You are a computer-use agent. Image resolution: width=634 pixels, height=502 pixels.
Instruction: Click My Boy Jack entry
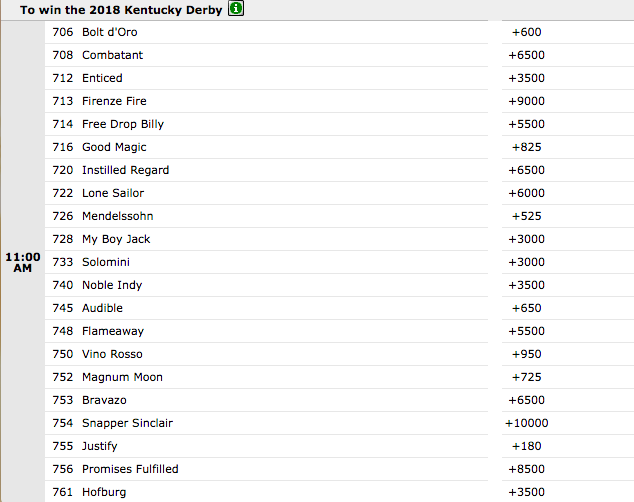pyautogui.click(x=266, y=239)
